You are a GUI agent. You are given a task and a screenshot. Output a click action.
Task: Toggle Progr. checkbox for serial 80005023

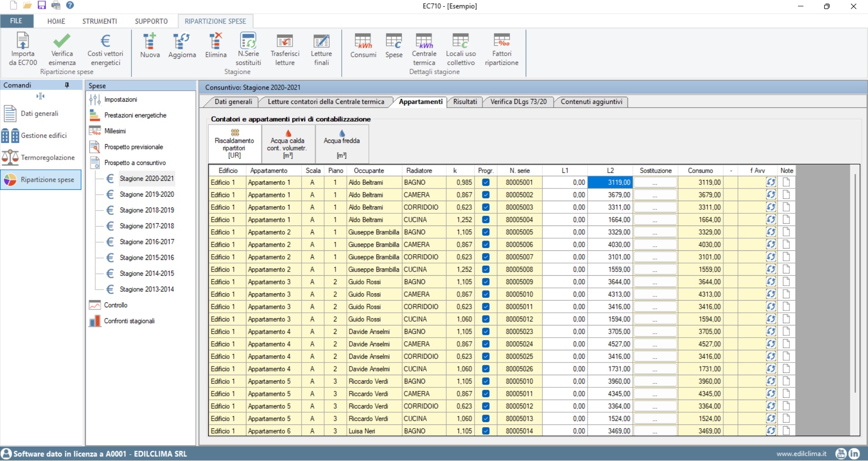[x=486, y=331]
